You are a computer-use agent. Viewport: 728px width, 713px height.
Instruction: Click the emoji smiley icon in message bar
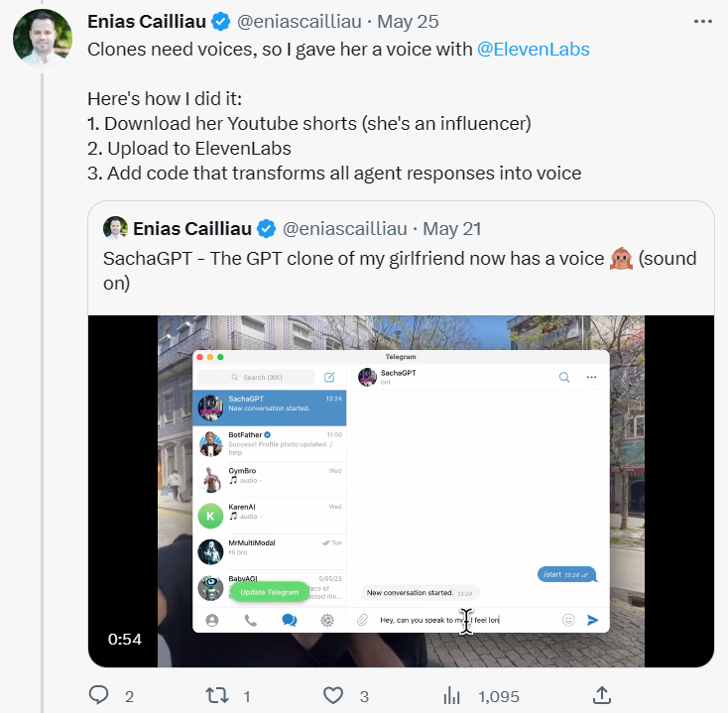(568, 620)
